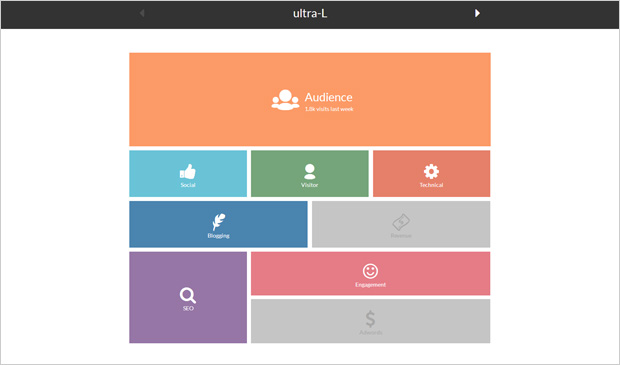Click the '1.8k visits last week' subtitle

point(329,109)
